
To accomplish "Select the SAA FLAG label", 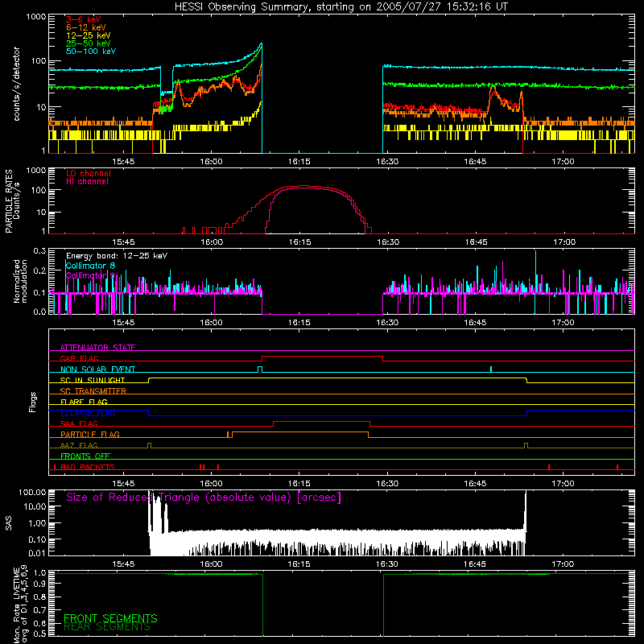I will (x=79, y=424).
